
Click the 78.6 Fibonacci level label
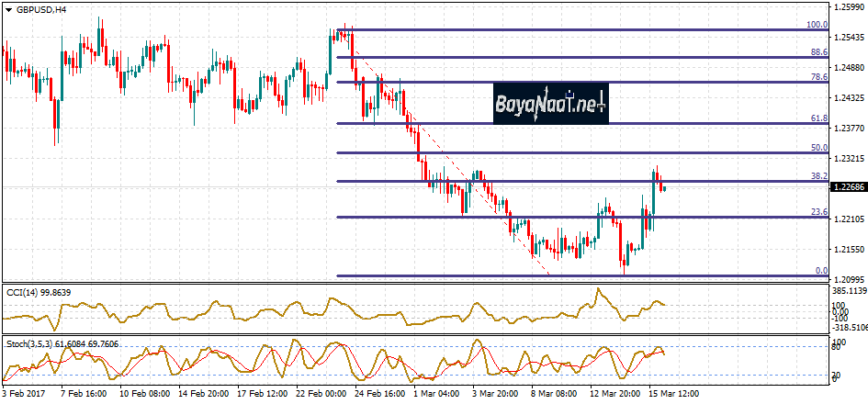coord(818,77)
